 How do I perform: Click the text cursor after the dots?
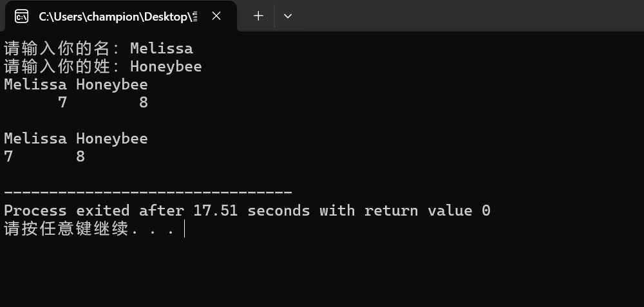point(185,228)
